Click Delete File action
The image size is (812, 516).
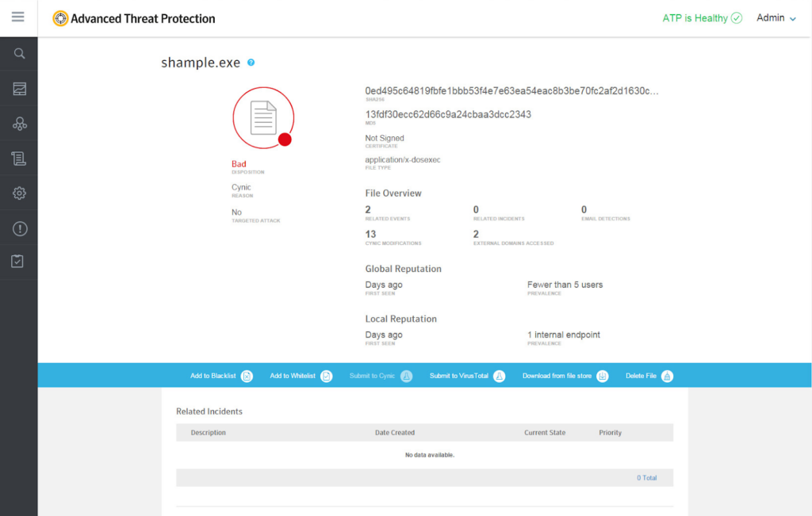(x=649, y=376)
